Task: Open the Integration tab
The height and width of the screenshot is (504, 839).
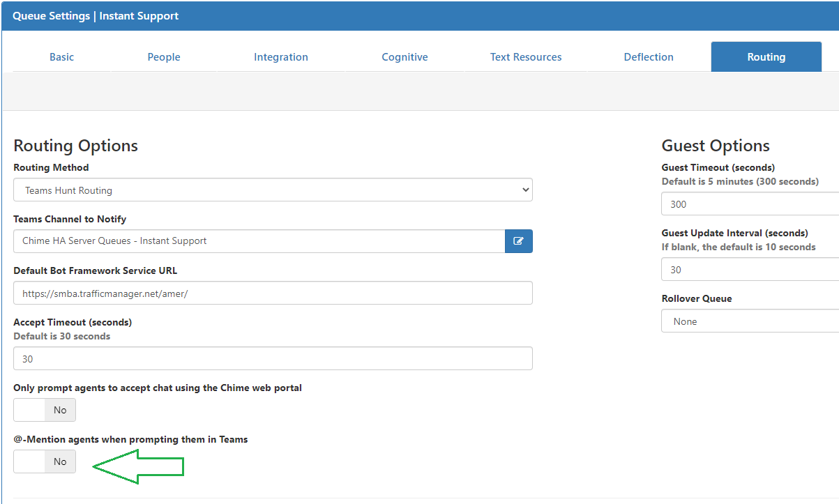Action: click(281, 57)
